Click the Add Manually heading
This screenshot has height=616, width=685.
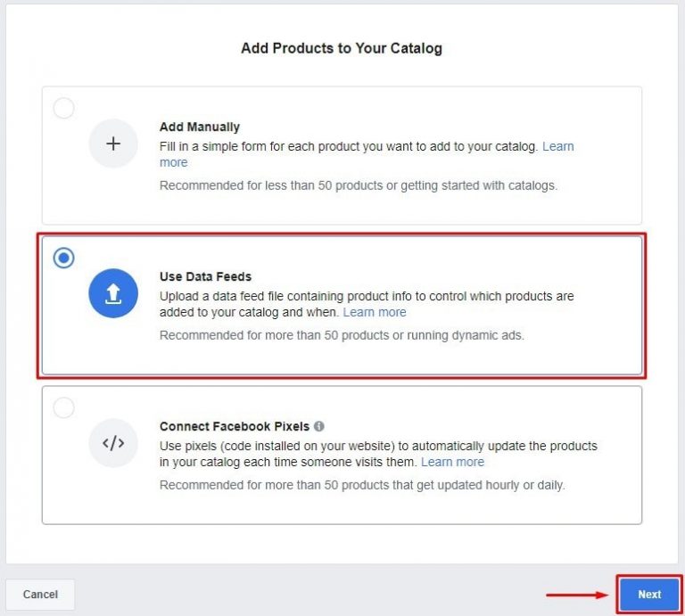pyautogui.click(x=200, y=127)
